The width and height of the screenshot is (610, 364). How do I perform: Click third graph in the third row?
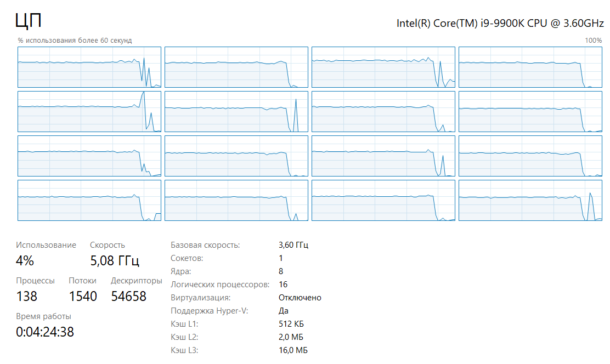tap(383, 156)
